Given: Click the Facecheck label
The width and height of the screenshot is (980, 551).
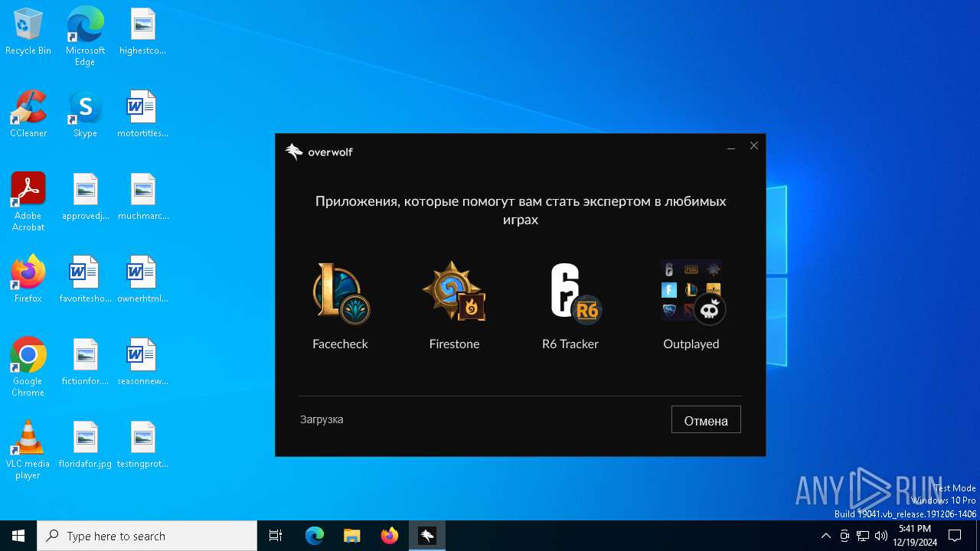Looking at the screenshot, I should [341, 344].
